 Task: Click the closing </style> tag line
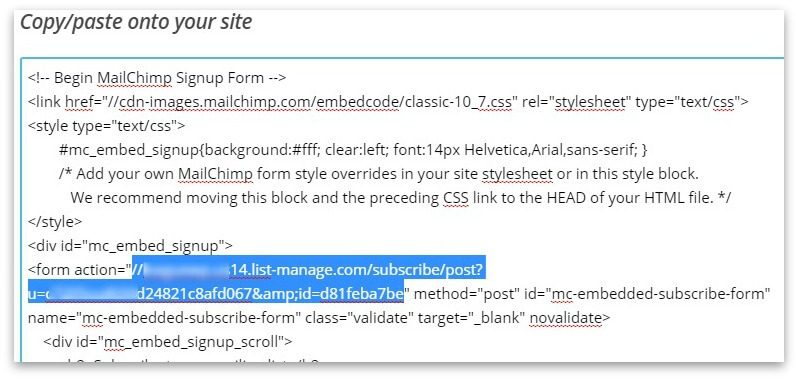click(55, 222)
